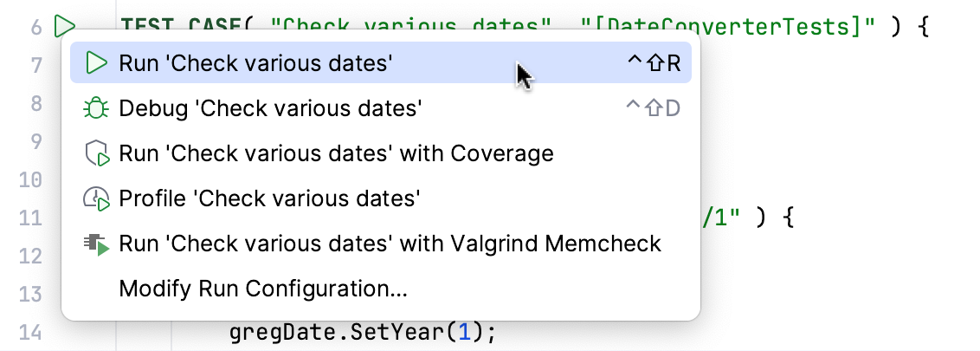This screenshot has width=980, height=351.
Task: Click the bug icon beside Debug 'Check various dates'
Action: tap(96, 108)
